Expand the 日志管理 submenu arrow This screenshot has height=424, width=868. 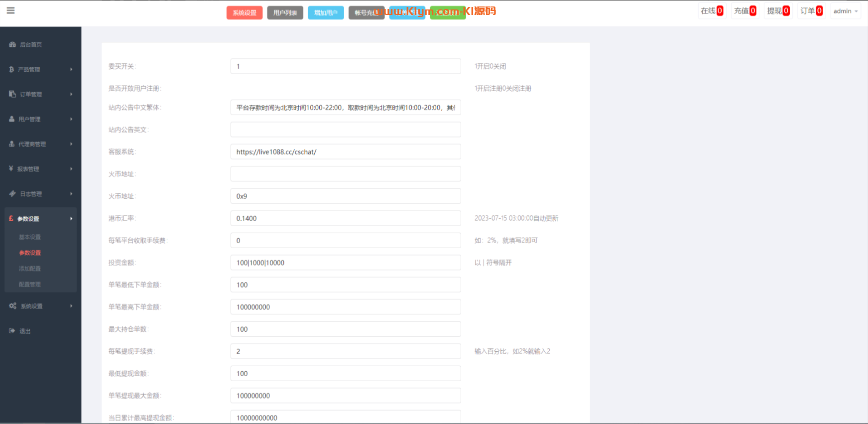pyautogui.click(x=71, y=194)
